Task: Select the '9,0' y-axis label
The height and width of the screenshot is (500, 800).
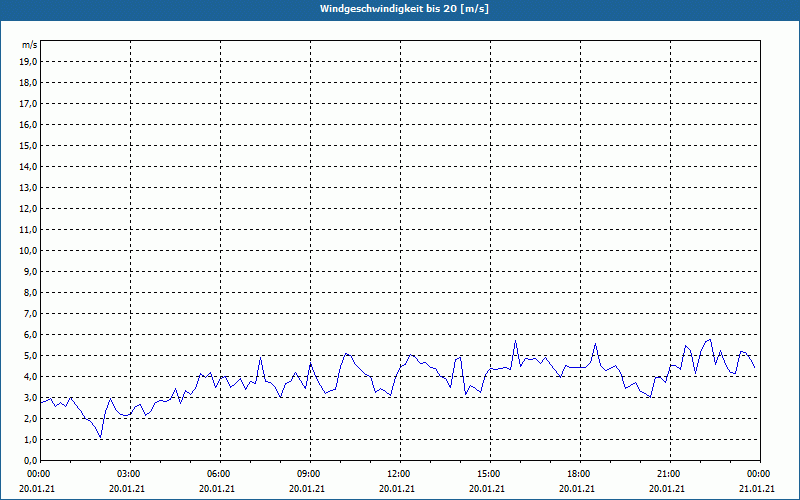Action: pos(31,271)
